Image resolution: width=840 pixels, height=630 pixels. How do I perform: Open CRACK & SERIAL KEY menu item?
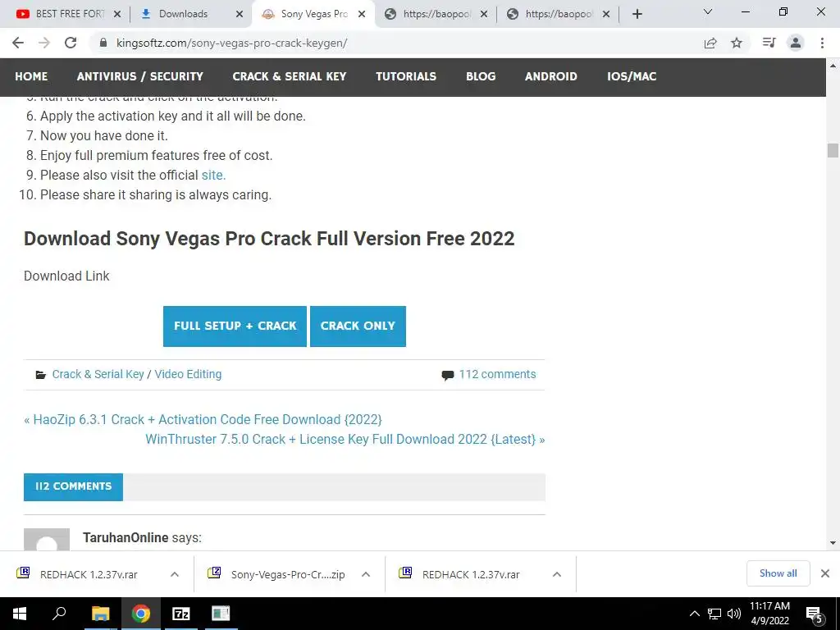pyautogui.click(x=290, y=76)
